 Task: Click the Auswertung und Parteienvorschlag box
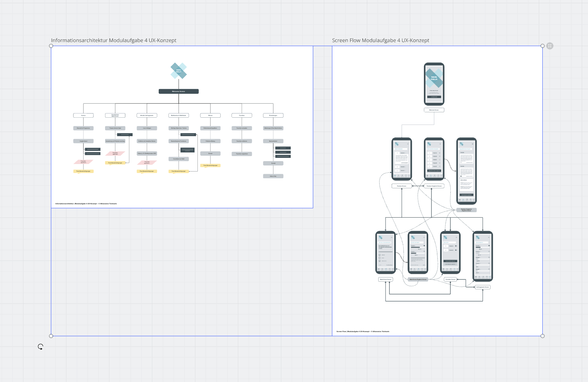[115, 141]
